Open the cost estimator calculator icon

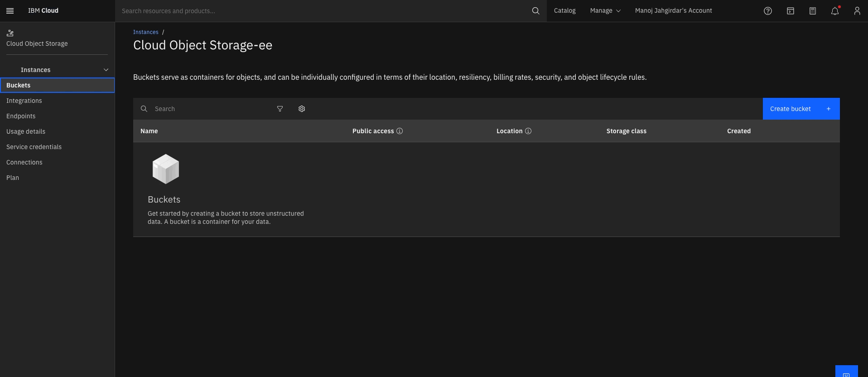pyautogui.click(x=812, y=11)
